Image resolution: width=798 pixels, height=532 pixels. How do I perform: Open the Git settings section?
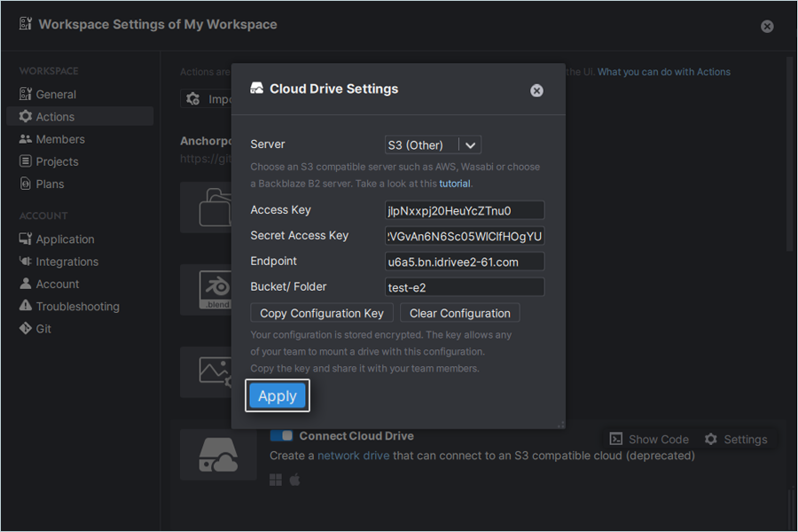tap(80, 329)
